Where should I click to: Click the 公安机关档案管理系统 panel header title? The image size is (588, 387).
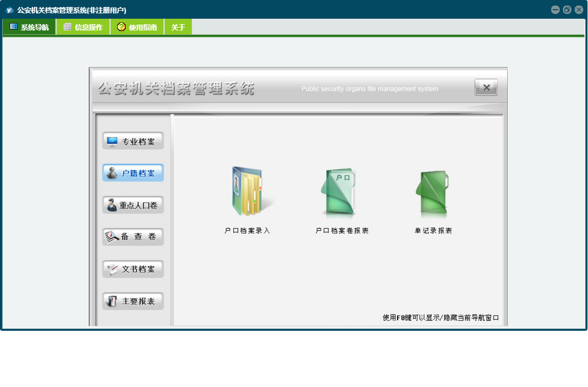tap(177, 88)
